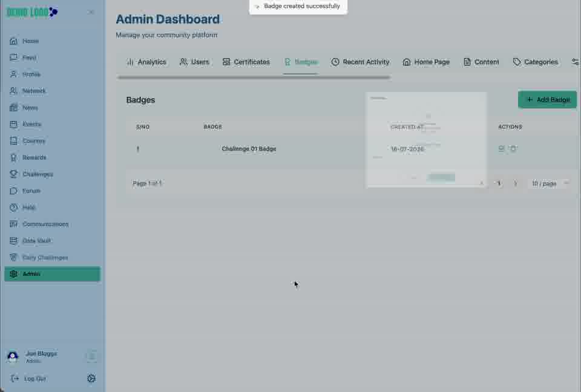
Task: Switch to the Users tab
Action: 194,62
